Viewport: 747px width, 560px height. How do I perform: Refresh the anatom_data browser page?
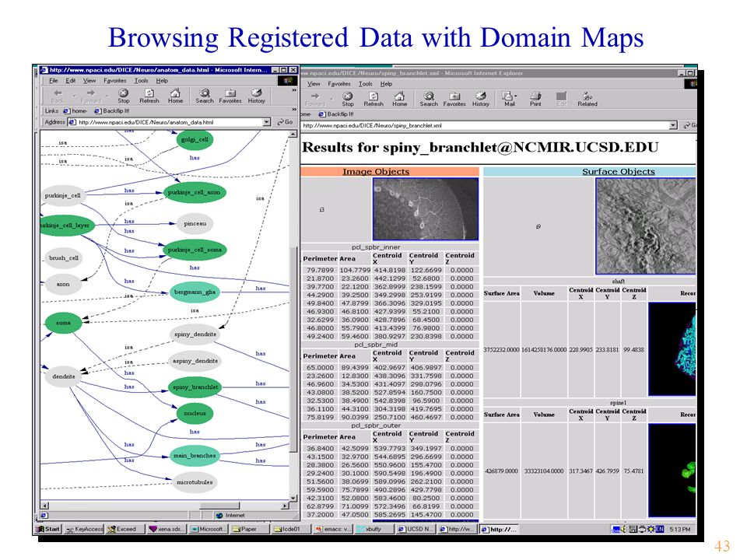click(149, 96)
